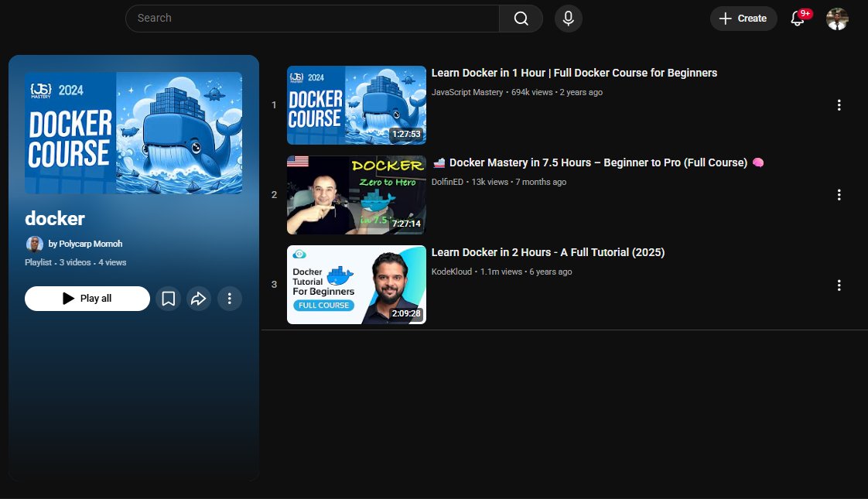Click the search magnifier button
Image resolution: width=868 pixels, height=499 pixels.
[x=521, y=19]
